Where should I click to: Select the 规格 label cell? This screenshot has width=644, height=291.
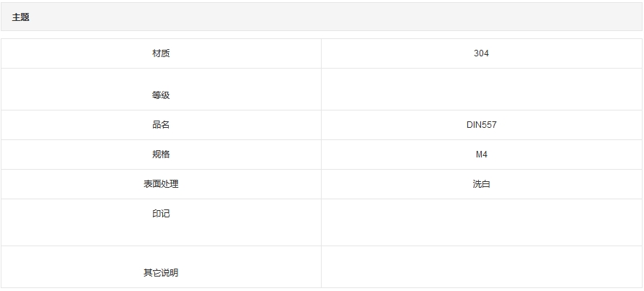pos(161,155)
